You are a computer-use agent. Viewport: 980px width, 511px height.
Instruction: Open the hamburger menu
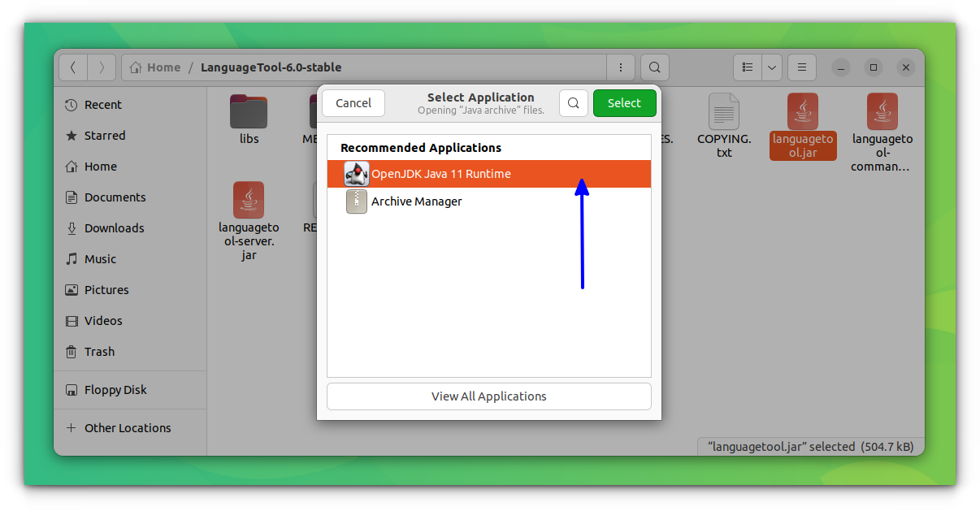(x=801, y=67)
